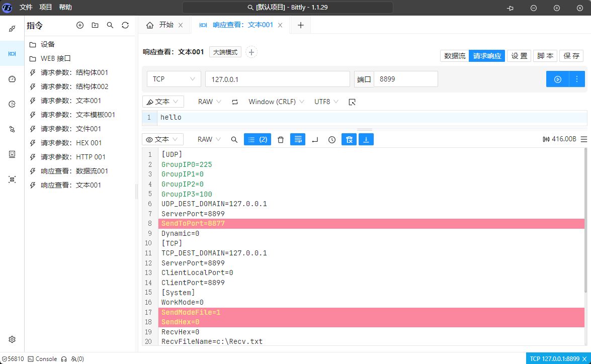Create a new folder in the 指令 panel
The image size is (591, 364).
(95, 25)
